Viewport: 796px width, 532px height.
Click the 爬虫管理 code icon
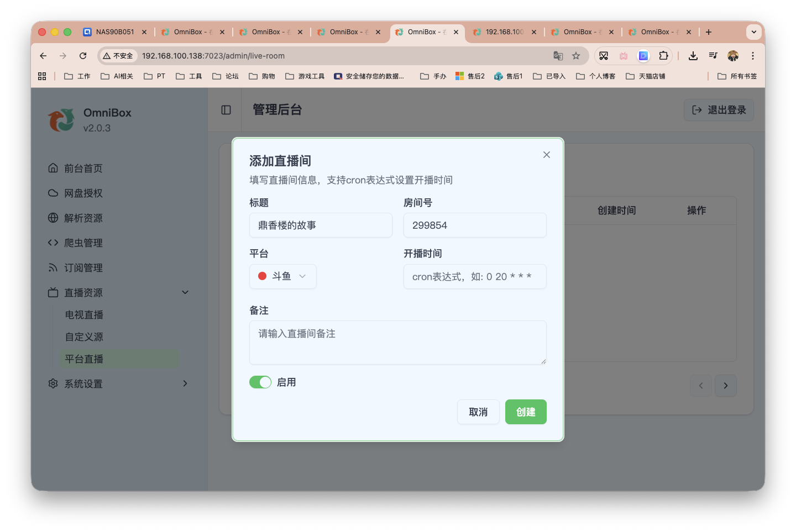(x=53, y=243)
